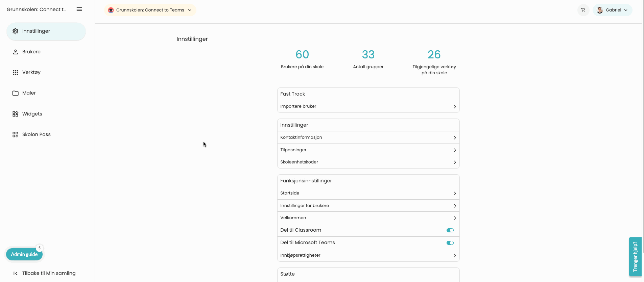This screenshot has height=282, width=644.
Task: Open Importere bruker setting
Action: (x=368, y=106)
